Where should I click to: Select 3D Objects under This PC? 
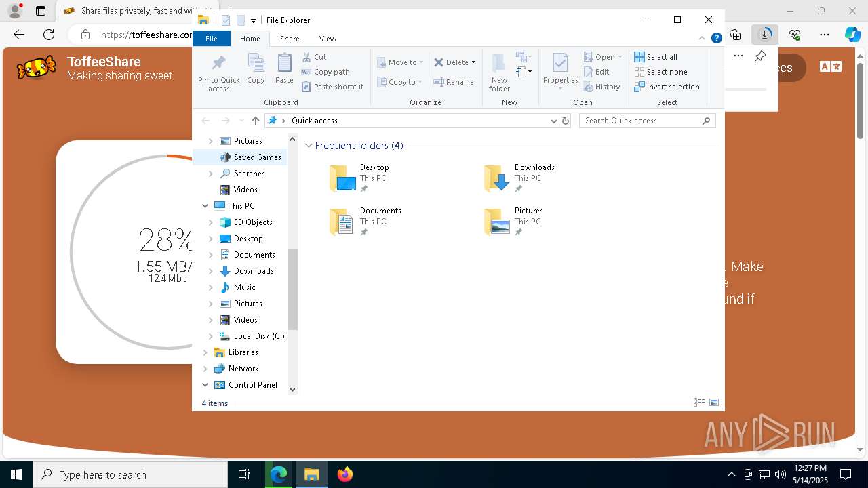pyautogui.click(x=245, y=222)
